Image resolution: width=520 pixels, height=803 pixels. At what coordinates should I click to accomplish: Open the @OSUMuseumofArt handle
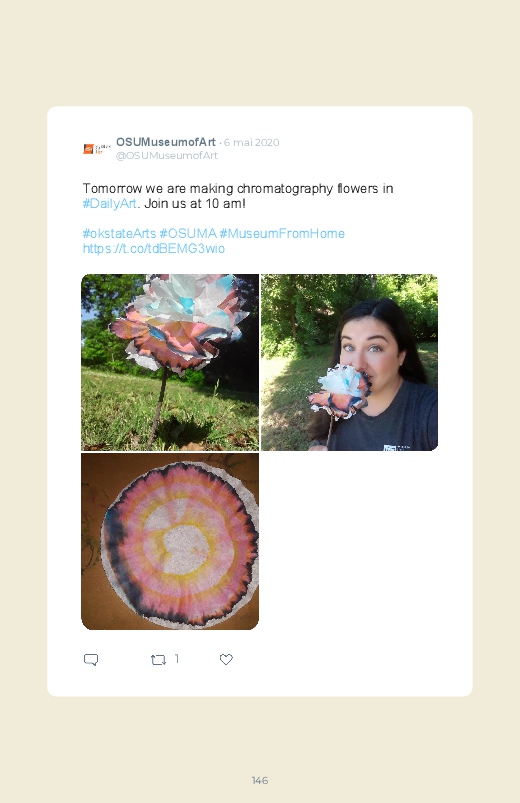167,155
